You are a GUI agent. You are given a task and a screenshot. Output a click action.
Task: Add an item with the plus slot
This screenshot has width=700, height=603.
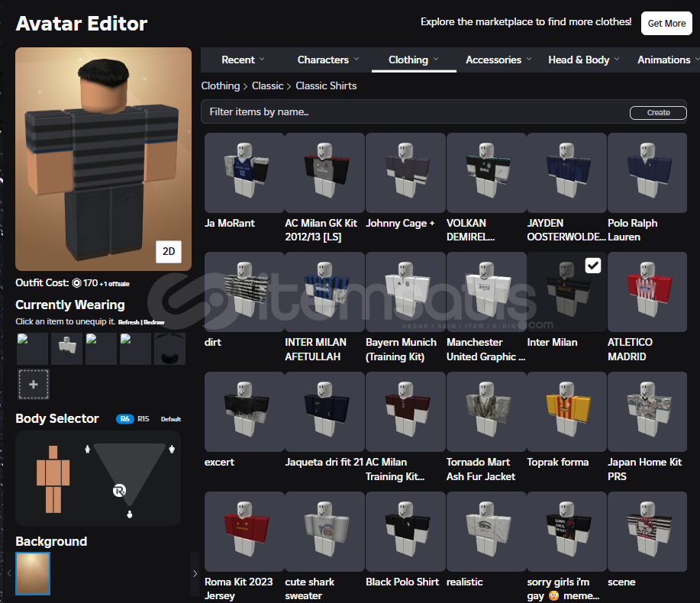[x=34, y=384]
